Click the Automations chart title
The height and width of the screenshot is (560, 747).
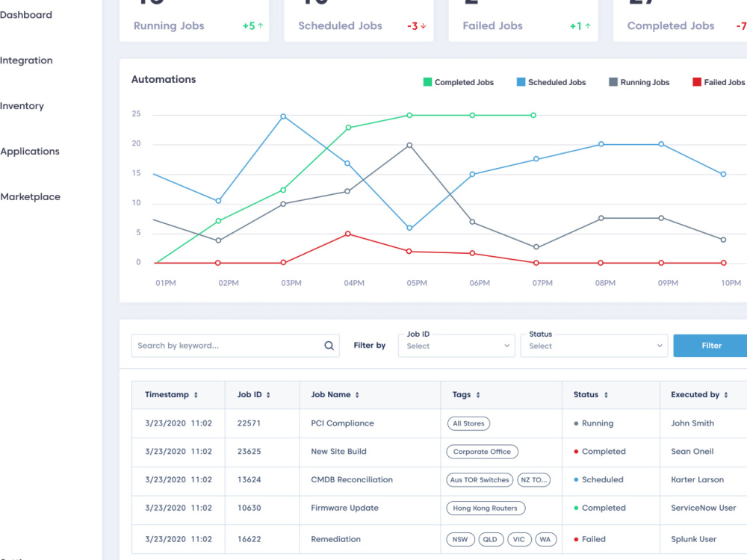click(164, 80)
